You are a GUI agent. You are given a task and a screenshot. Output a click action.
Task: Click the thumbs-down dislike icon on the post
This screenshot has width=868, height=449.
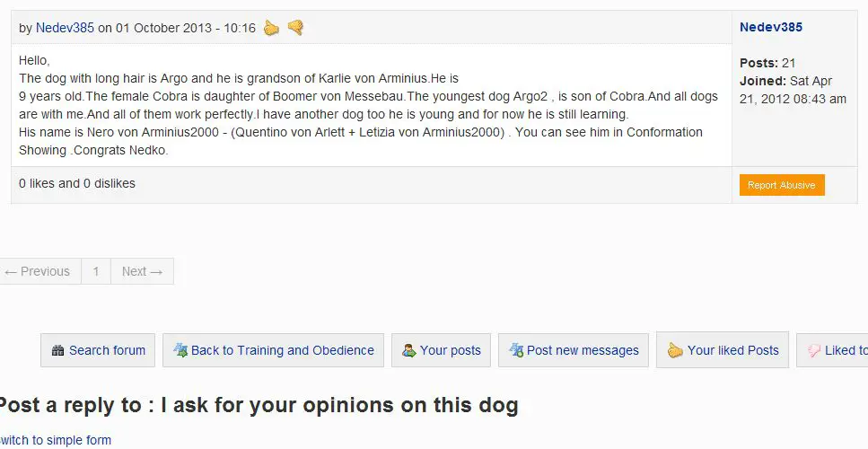coord(295,28)
